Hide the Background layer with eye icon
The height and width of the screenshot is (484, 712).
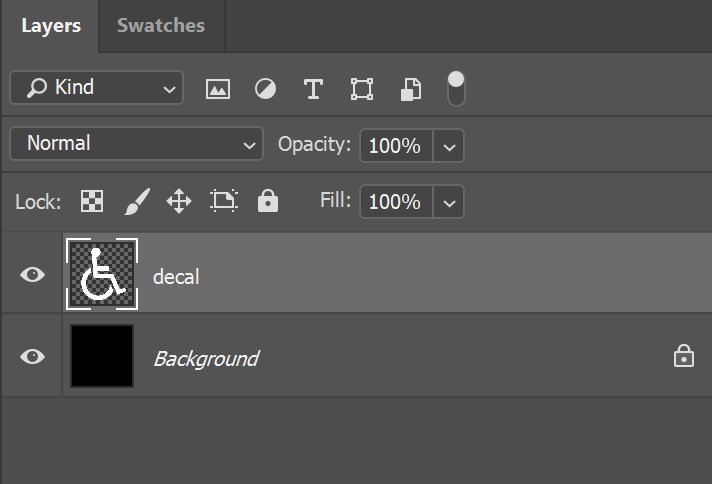32,356
